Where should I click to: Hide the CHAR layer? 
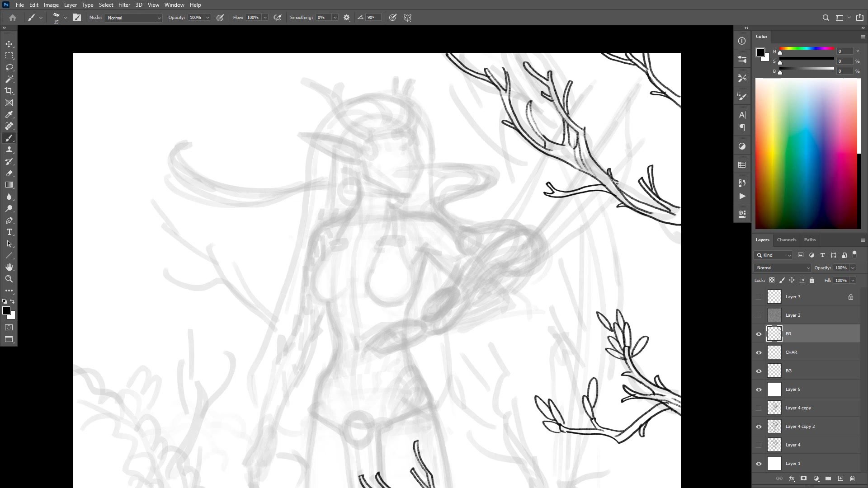(759, 352)
